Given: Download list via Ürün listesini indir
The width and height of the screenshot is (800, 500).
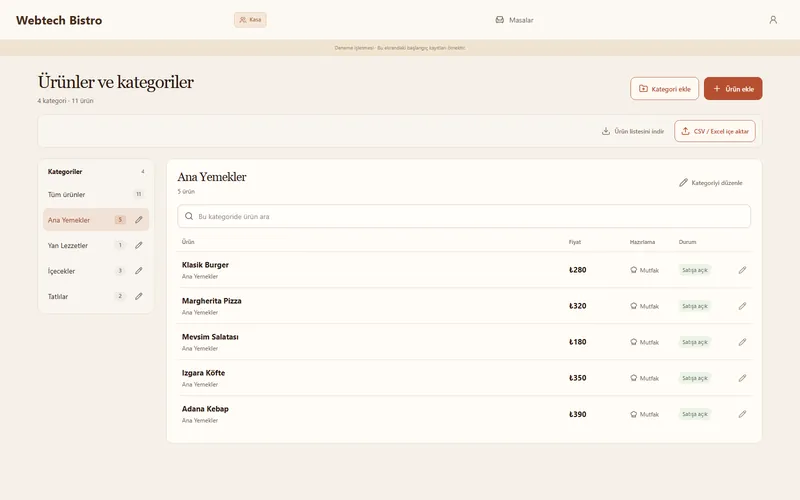Looking at the screenshot, I should (633, 131).
